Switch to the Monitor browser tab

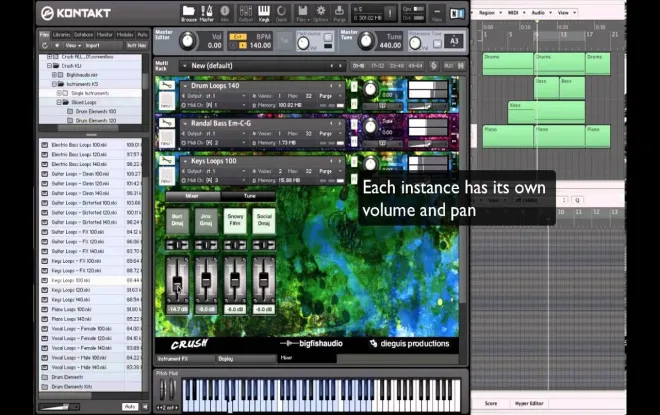104,35
